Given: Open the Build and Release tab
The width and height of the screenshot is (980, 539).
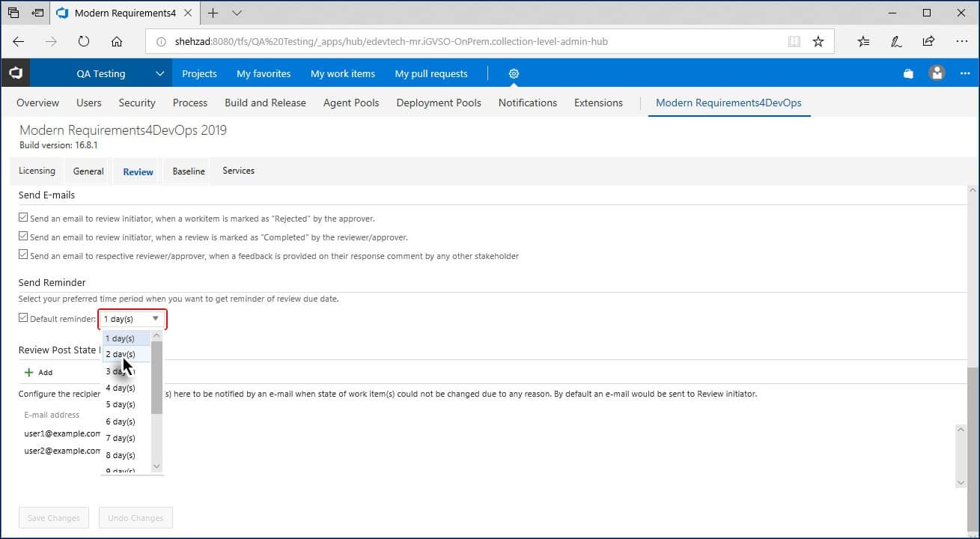Looking at the screenshot, I should pyautogui.click(x=265, y=103).
